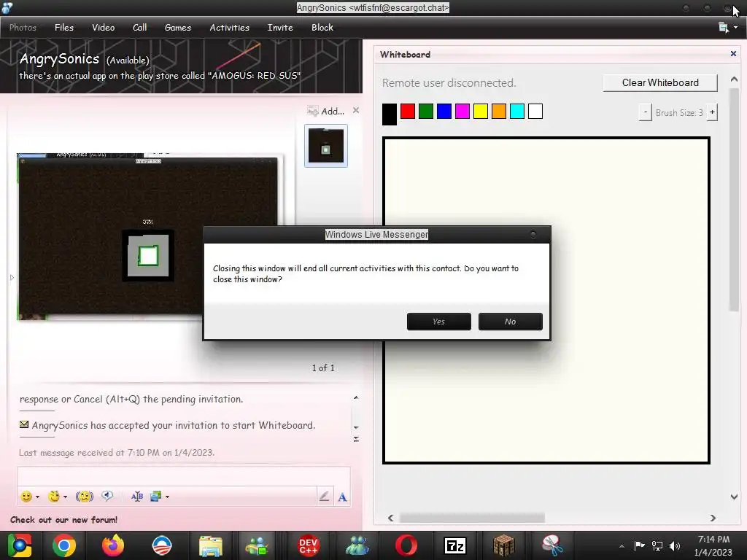Click whiteboard horizontal scroll left arrow

click(391, 518)
